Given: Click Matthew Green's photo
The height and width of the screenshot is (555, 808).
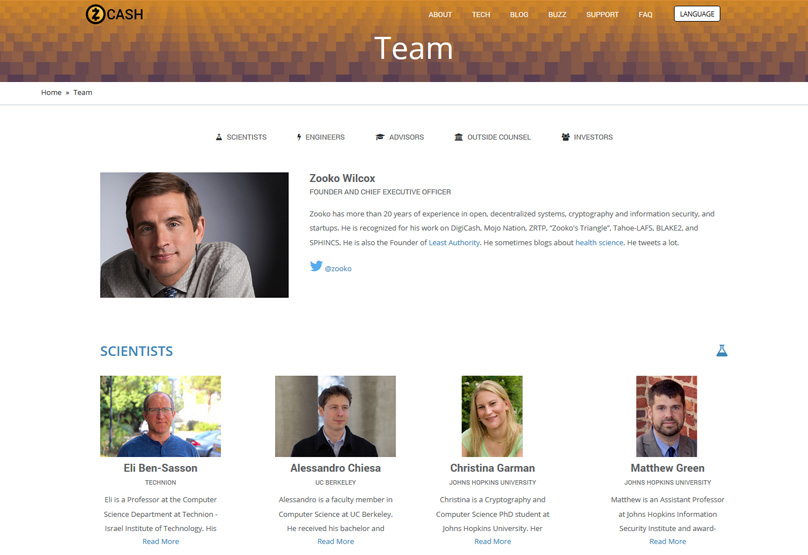Looking at the screenshot, I should click(x=666, y=416).
